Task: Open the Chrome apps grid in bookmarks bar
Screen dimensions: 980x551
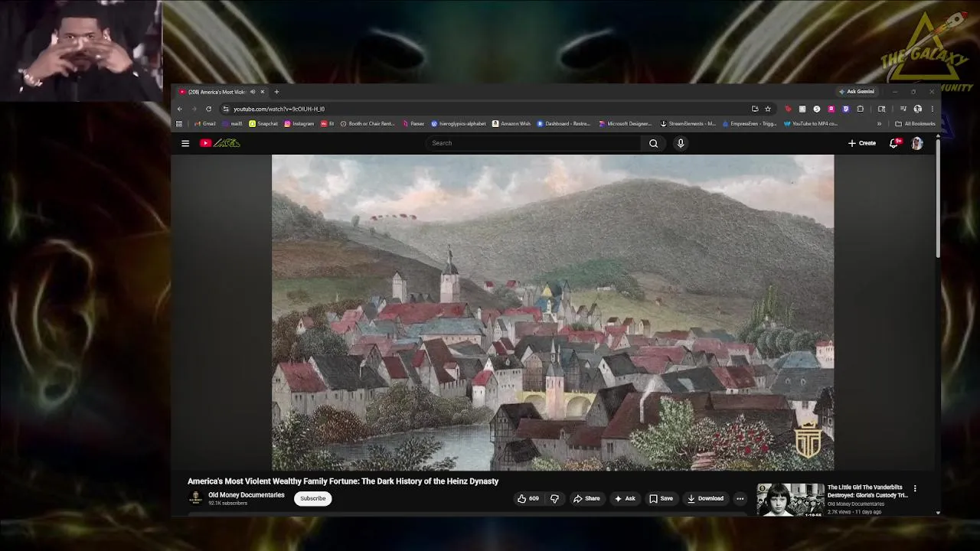Action: (179, 123)
